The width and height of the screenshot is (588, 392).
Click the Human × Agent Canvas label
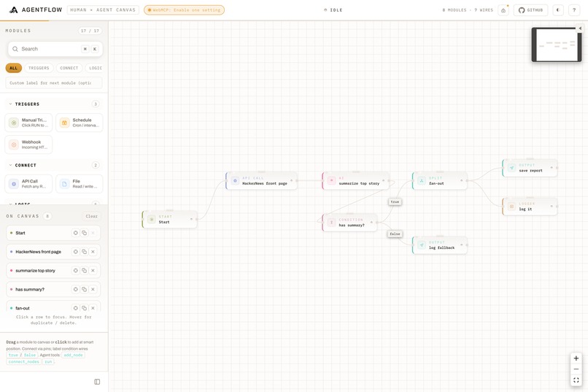point(103,10)
